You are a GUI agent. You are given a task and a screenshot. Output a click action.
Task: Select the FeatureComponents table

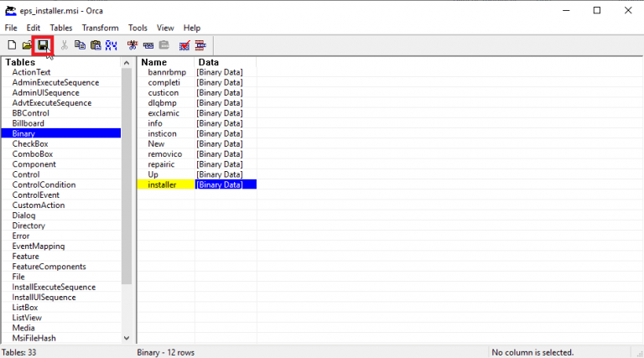(x=49, y=267)
